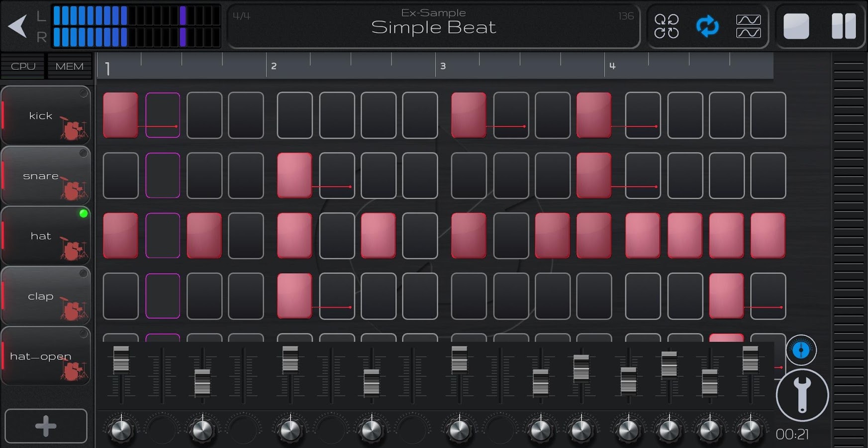Screen dimensions: 868x448
Task: Disable the kick step 9 cell
Action: click(469, 115)
